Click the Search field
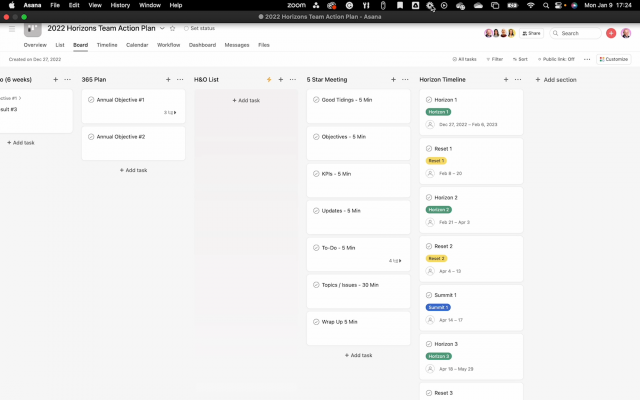The width and height of the screenshot is (640, 400). (x=576, y=33)
